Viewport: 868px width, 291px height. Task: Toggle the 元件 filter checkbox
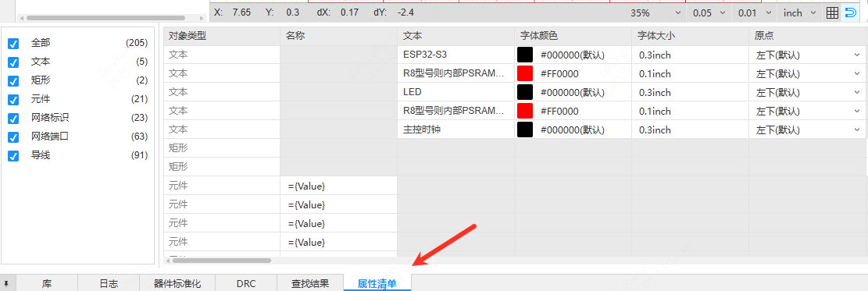click(x=14, y=100)
